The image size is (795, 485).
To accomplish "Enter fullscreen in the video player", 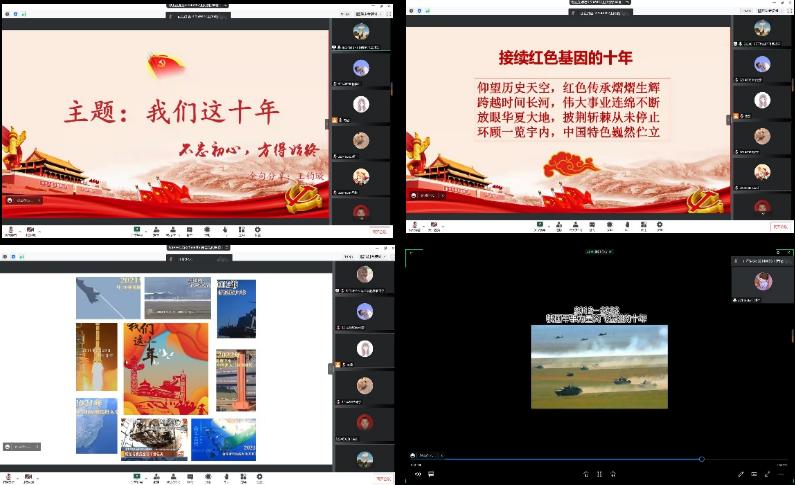I will pos(767,473).
